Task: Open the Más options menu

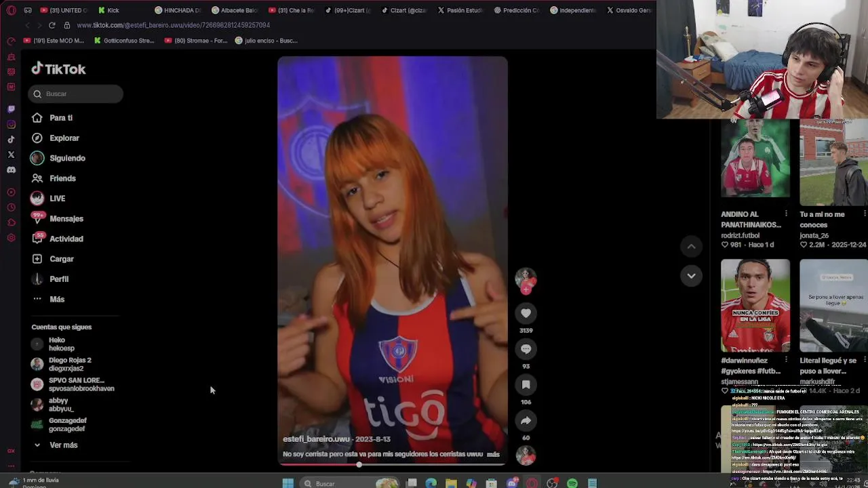Action: tap(48, 299)
